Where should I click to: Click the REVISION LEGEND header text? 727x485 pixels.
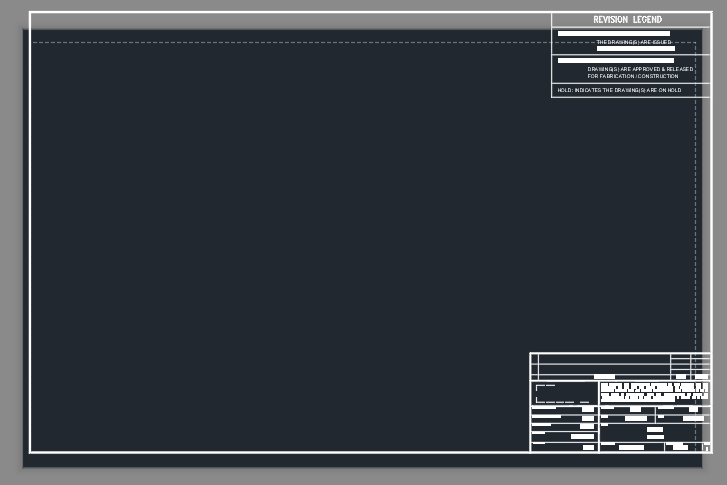(627, 20)
